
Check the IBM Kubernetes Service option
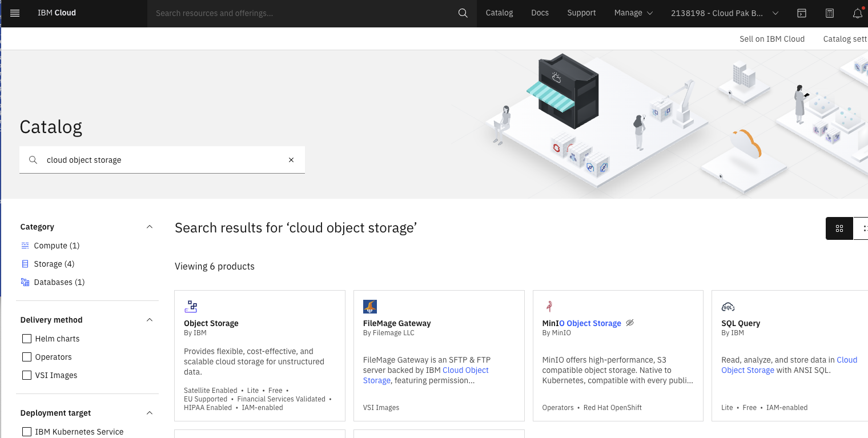[27, 432]
